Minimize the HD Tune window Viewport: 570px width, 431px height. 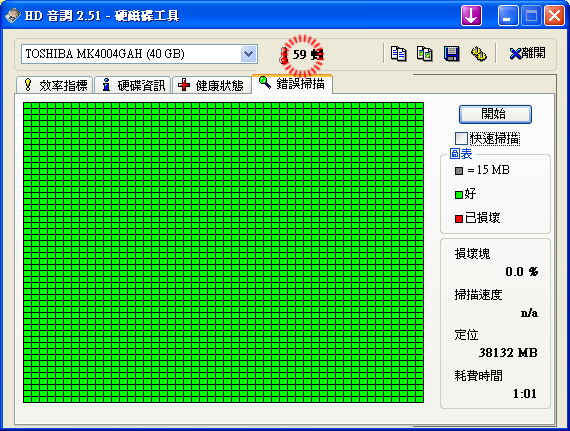[507, 16]
